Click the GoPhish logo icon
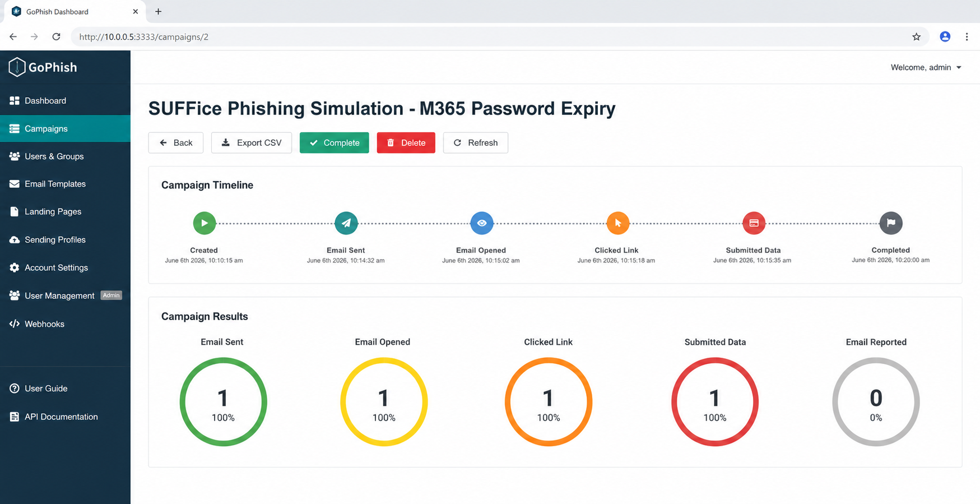 (17, 67)
